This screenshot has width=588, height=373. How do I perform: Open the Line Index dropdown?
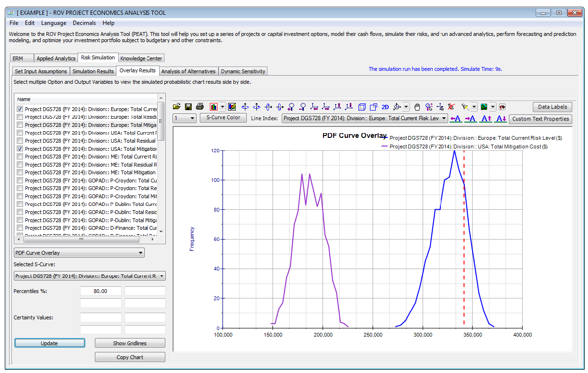coord(365,118)
